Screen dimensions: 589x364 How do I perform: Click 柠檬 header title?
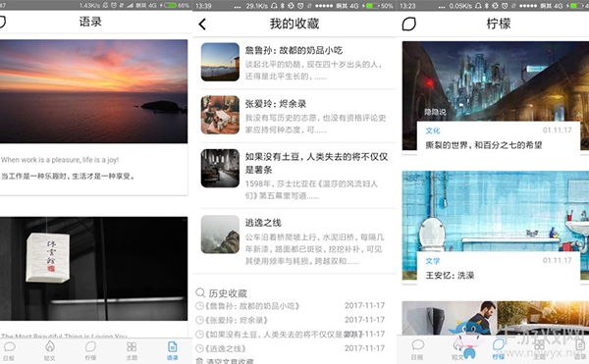(x=499, y=24)
